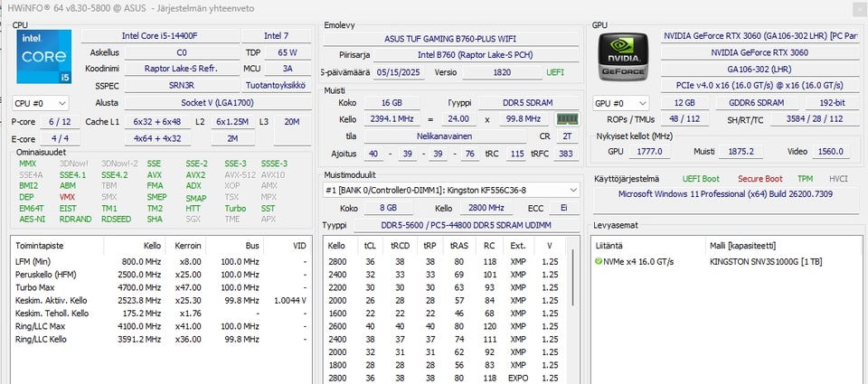Click the AVX2 feature label

(x=195, y=174)
